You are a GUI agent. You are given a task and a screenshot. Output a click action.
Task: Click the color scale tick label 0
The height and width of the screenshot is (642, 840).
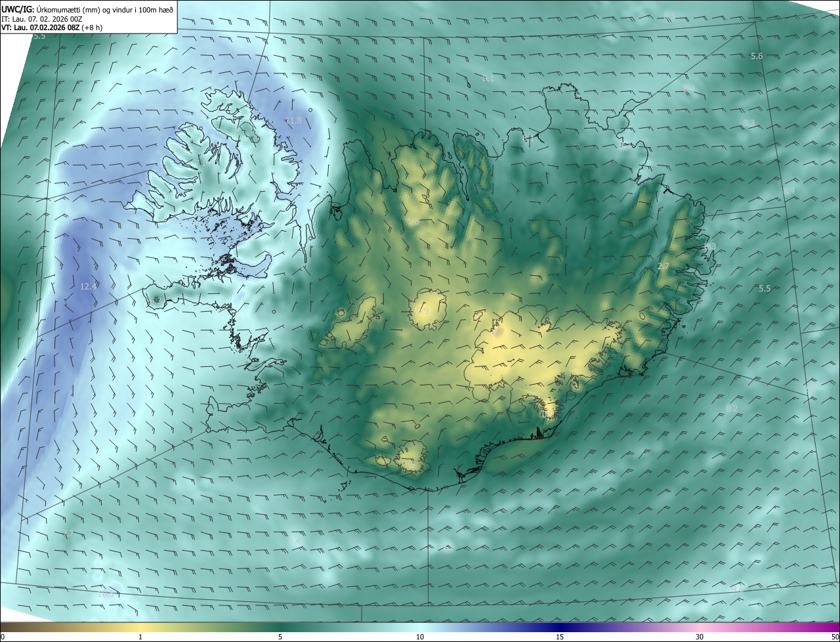coord(3,637)
